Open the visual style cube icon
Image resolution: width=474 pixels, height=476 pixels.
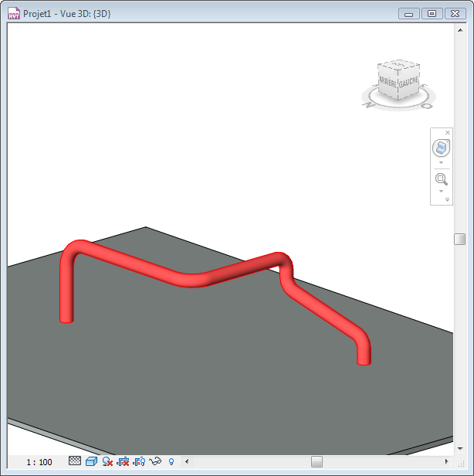click(91, 462)
